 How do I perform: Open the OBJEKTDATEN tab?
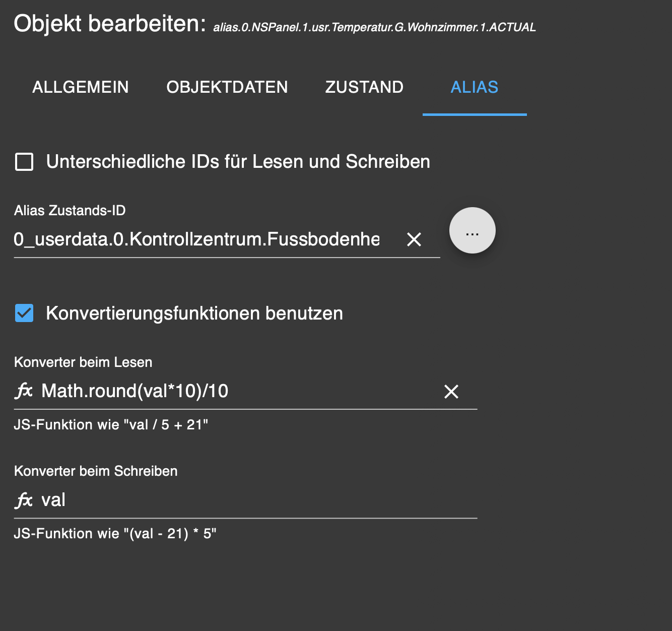click(227, 87)
